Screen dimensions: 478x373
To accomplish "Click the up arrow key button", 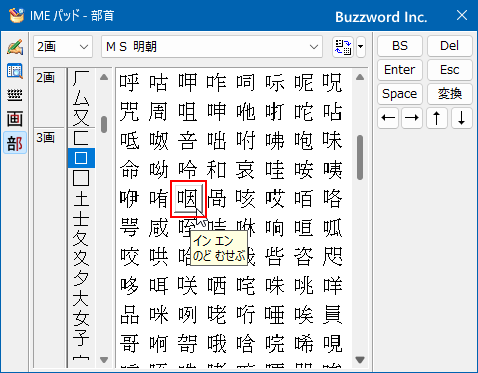I will pos(437,118).
